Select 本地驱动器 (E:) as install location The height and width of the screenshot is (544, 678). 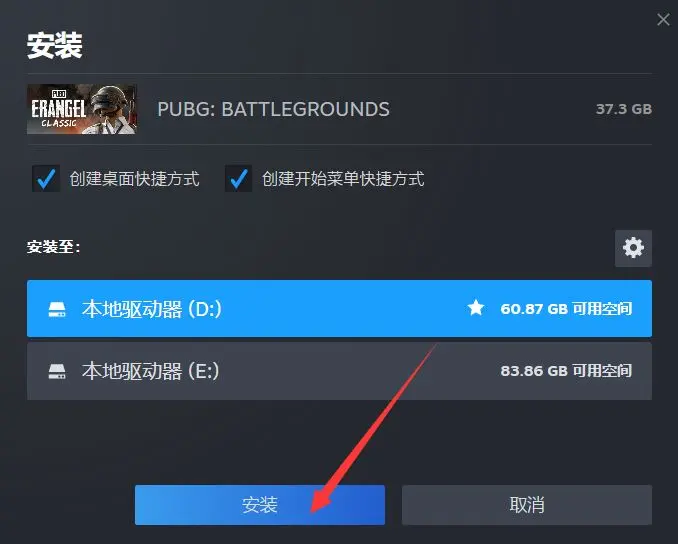[339, 371]
